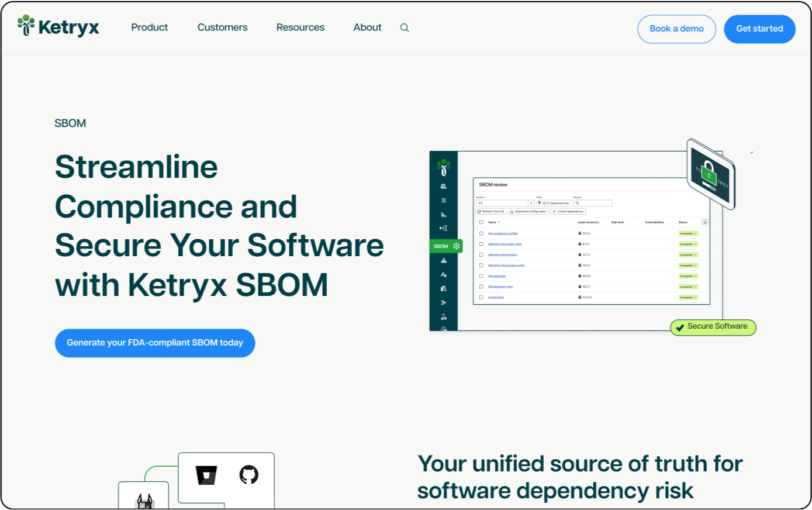Viewport: 812px width, 510px height.
Task: Click the Bitbucket logo icon
Action: 206,475
